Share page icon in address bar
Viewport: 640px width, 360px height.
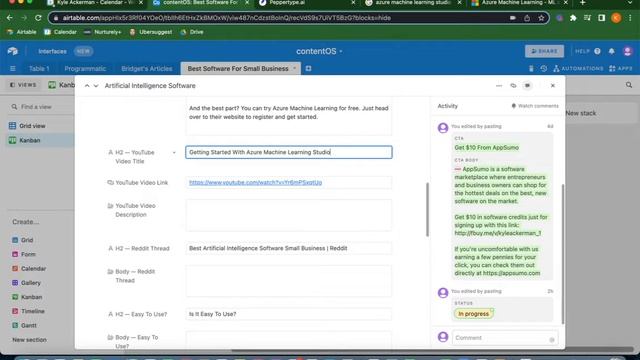[527, 18]
